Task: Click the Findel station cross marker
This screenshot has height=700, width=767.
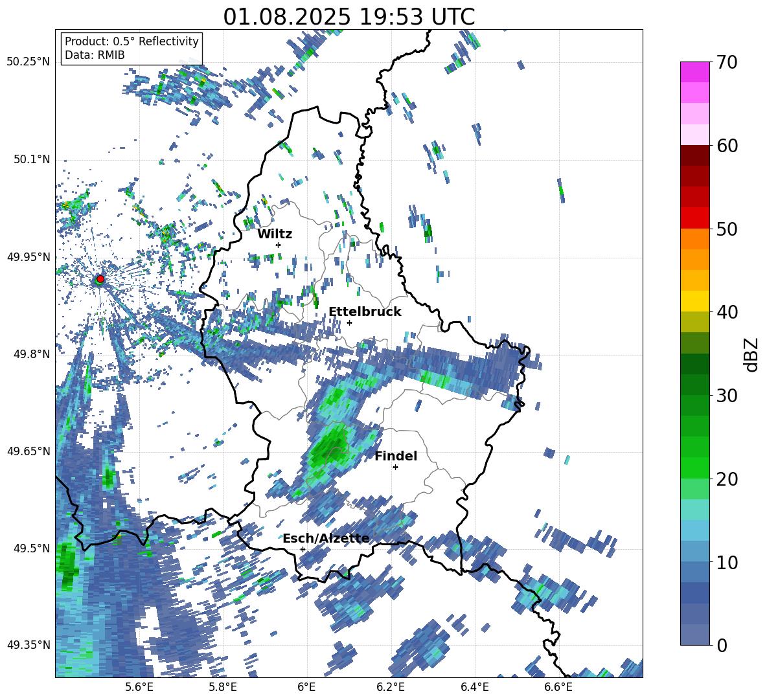Action: pos(395,468)
